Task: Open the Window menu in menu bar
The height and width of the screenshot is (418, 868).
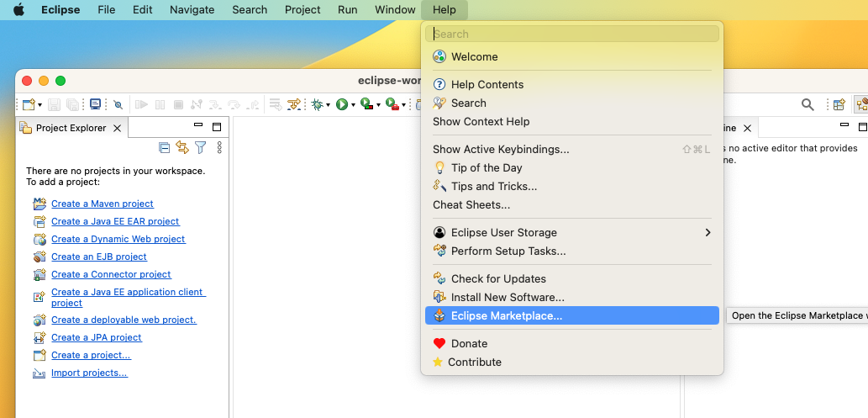Action: (x=395, y=10)
